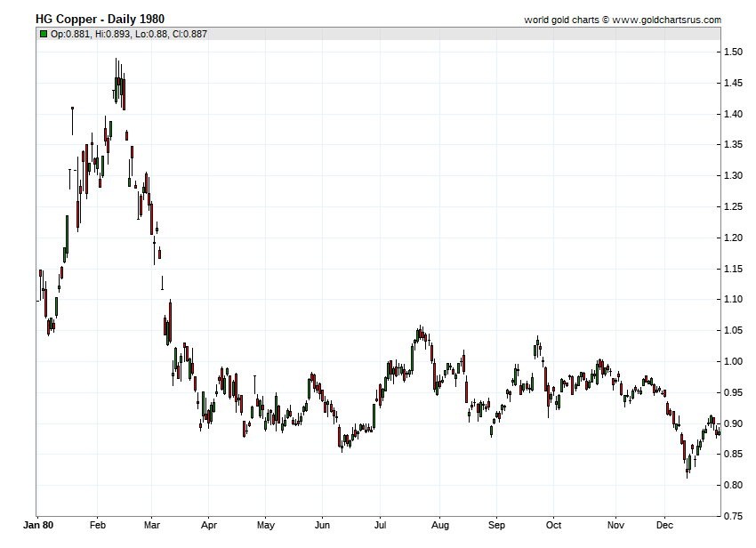The image size is (756, 548).
Task: Click the 0.85 price axis label
Action: 733,454
